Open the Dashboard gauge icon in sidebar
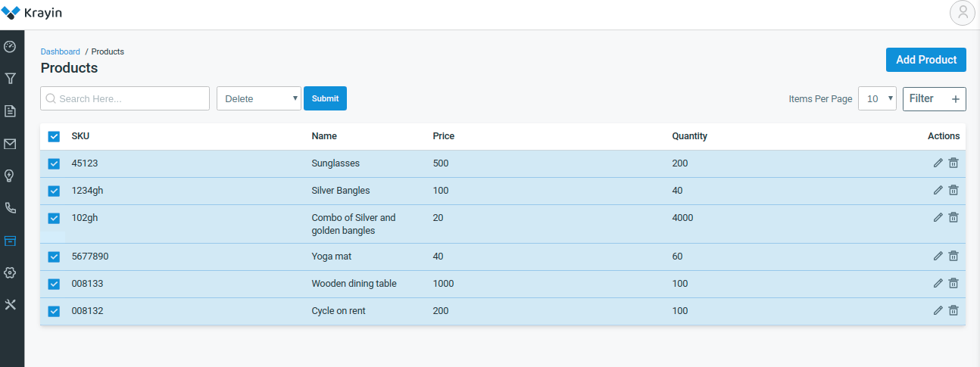Viewport: 980px width, 367px height. click(x=10, y=47)
